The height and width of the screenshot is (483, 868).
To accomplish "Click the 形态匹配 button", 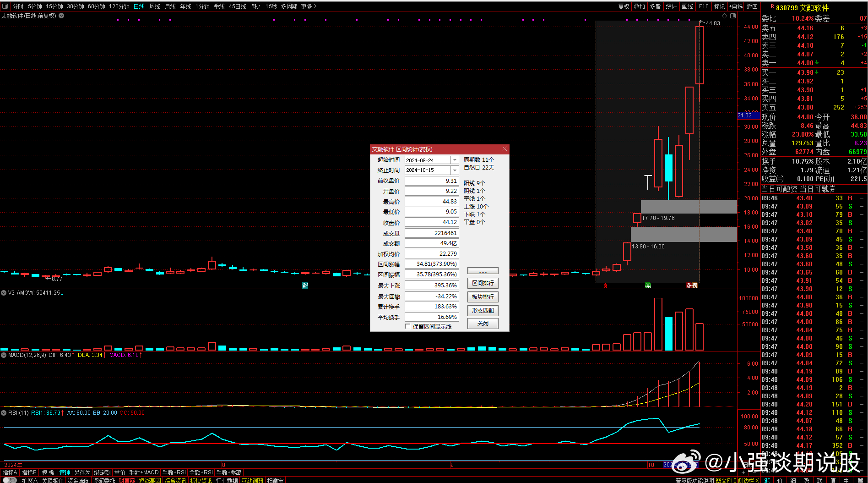I will [x=483, y=310].
